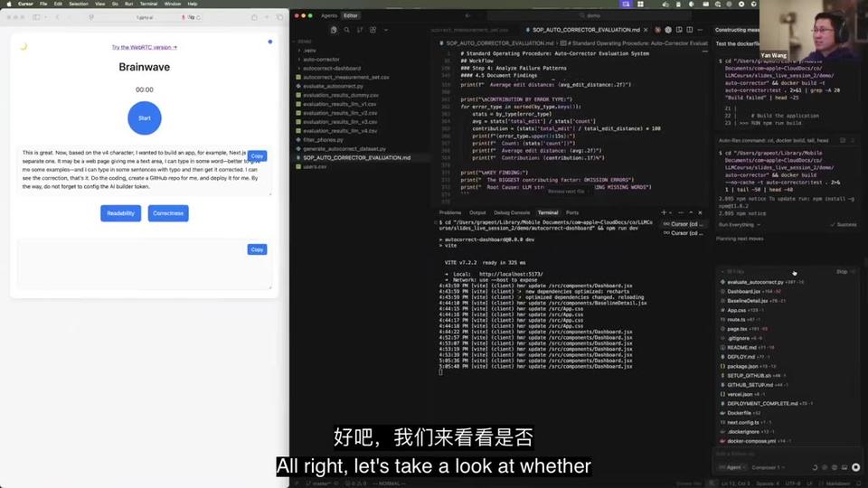Switch to the autocorrect_measurement_set.csv editor tab
This screenshot has height=488, width=868.
coord(469,30)
